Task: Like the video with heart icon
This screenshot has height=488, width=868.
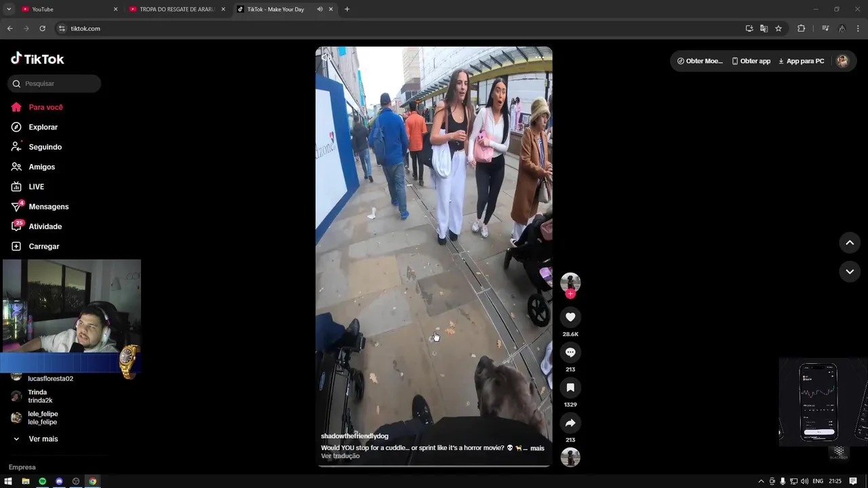Action: (570, 317)
